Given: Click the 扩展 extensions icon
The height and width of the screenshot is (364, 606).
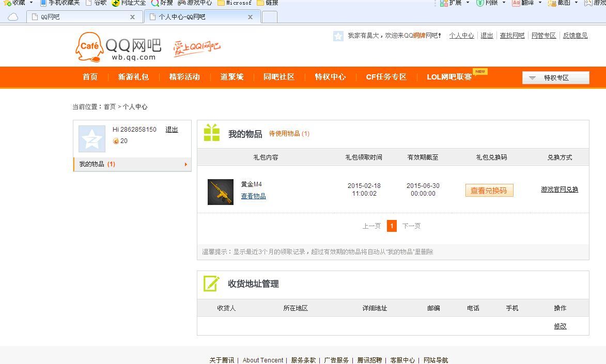Looking at the screenshot, I should (x=444, y=3).
